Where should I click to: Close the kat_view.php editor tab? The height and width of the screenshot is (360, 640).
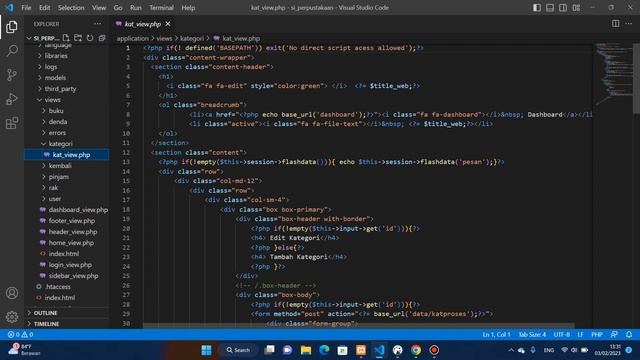click(x=168, y=24)
